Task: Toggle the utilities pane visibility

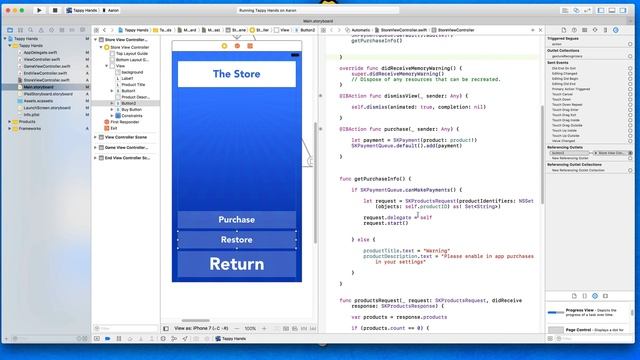Action: tap(623, 10)
